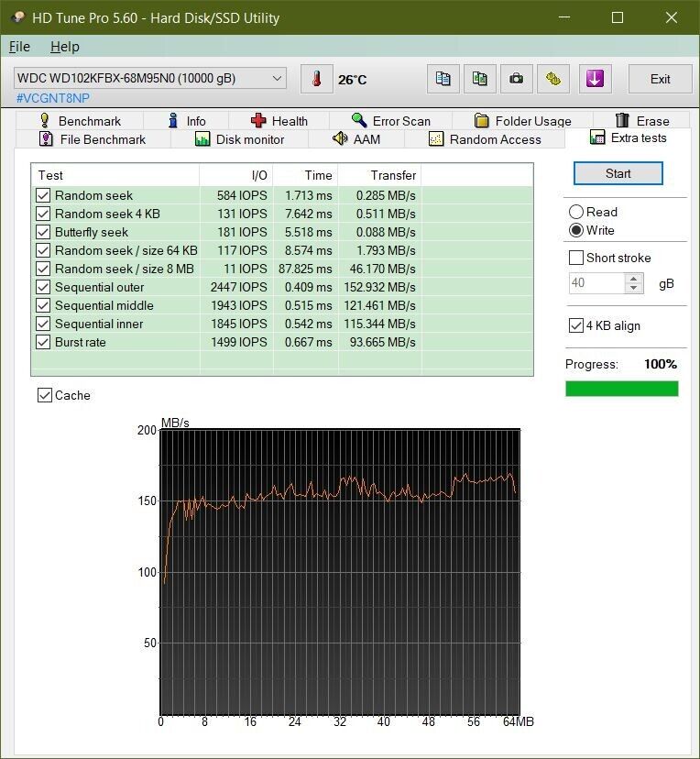700x759 pixels.
Task: Enable the Short stroke option
Action: coord(575,258)
